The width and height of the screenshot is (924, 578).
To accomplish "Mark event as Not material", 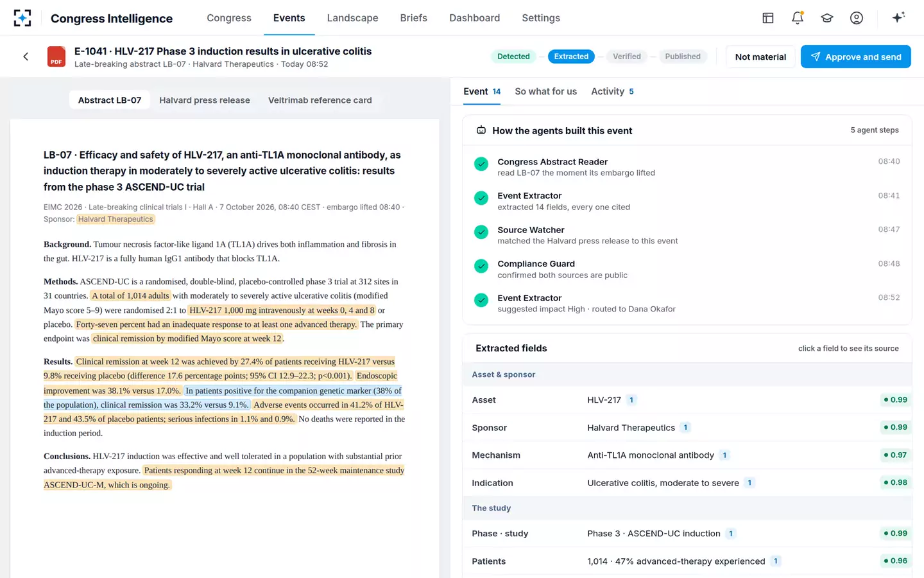I will [760, 57].
